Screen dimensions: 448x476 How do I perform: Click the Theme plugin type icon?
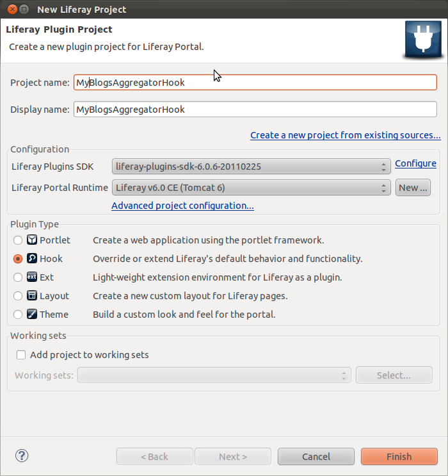33,315
